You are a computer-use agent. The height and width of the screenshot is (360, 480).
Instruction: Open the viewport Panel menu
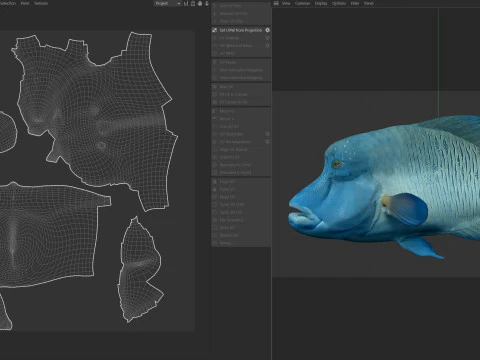pos(368,3)
